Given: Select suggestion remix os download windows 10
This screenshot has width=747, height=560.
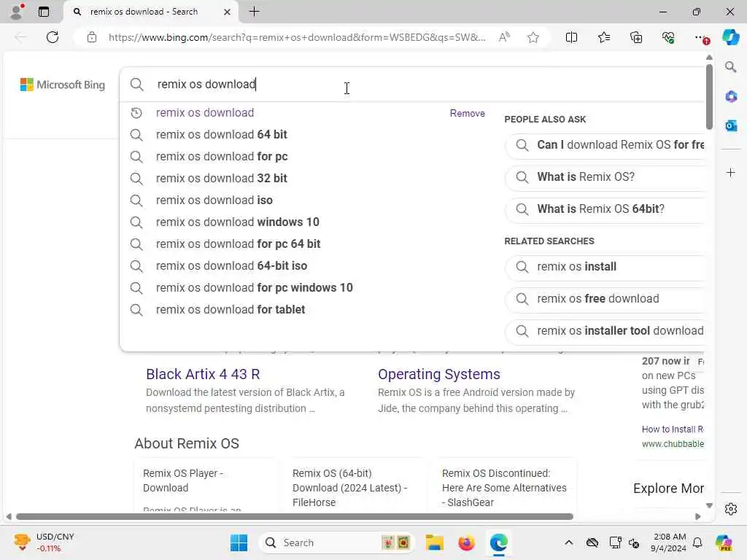Looking at the screenshot, I should [238, 222].
